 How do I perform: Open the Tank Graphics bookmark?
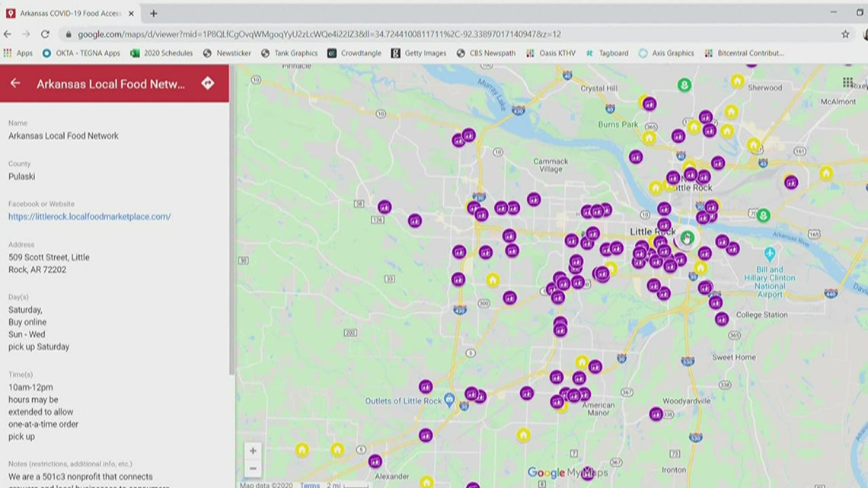click(x=289, y=53)
